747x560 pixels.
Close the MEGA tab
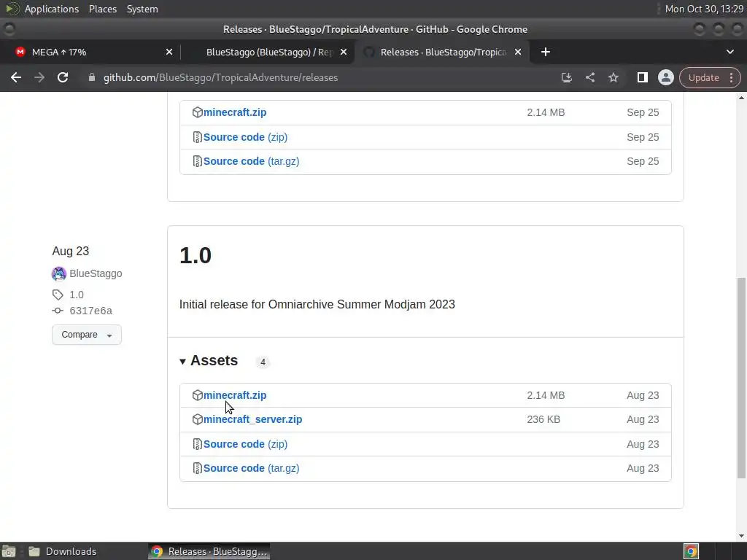tap(169, 52)
